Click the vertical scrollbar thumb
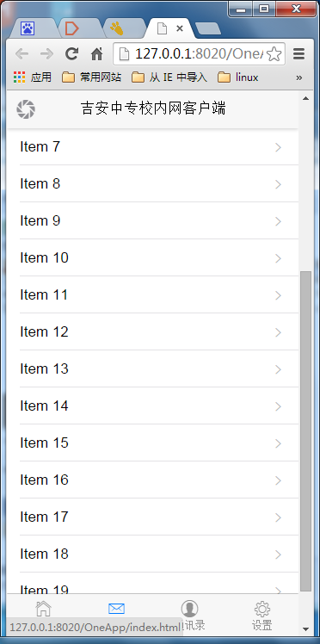The image size is (320, 644). [305, 430]
